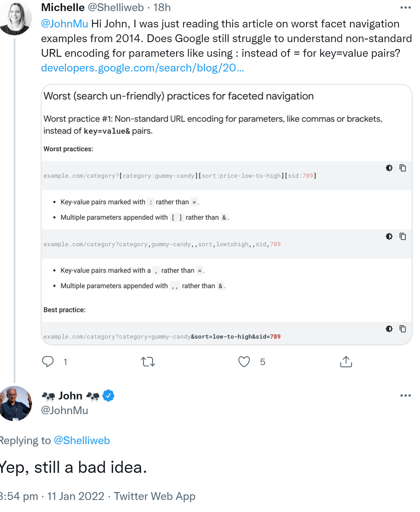Image resolution: width=420 pixels, height=512 pixels.
Task: Open the share icon on Michelle's tweet
Action: (x=346, y=362)
